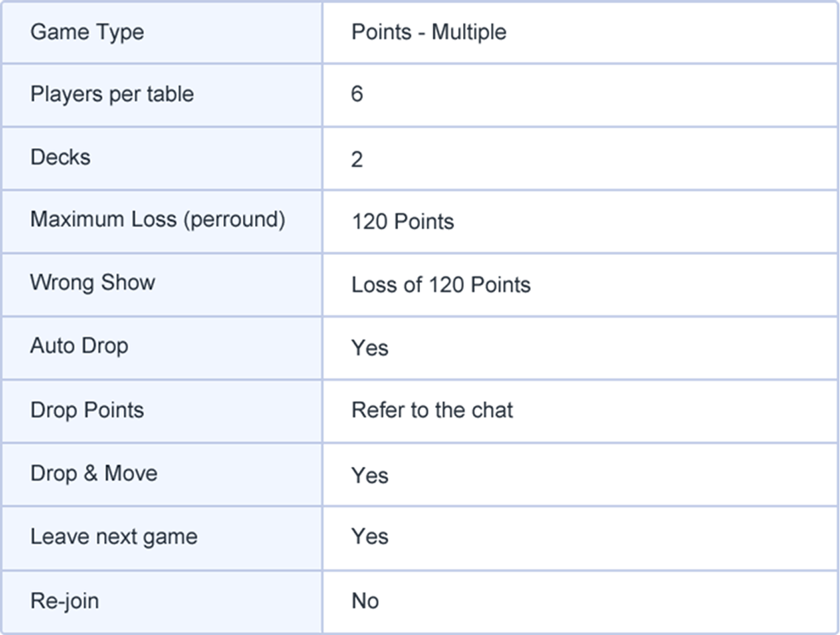Click the Re-join label
This screenshot has width=840, height=635.
[x=65, y=601]
